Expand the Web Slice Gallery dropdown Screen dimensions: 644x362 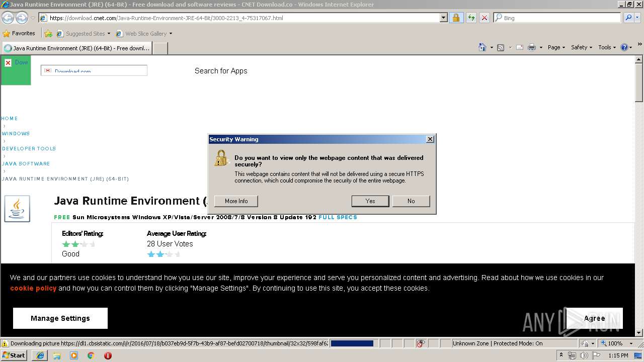[x=171, y=34]
